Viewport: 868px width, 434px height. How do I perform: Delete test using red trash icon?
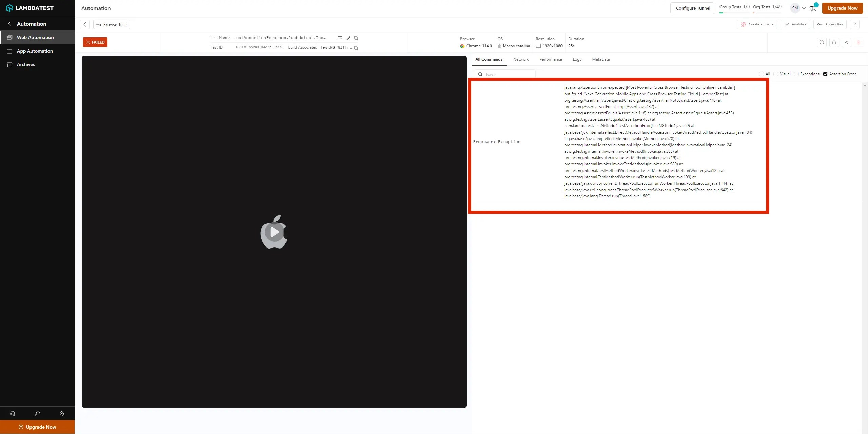[x=859, y=42]
